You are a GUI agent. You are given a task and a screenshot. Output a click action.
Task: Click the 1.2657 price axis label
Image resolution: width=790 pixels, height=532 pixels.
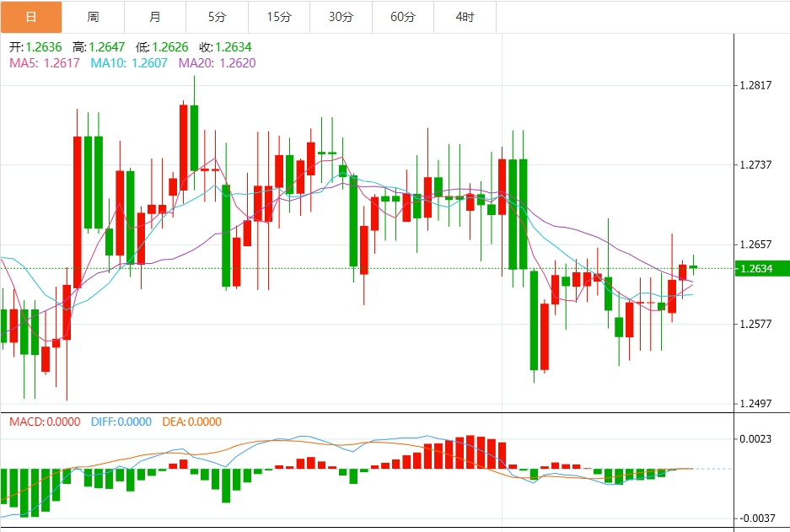(x=755, y=245)
